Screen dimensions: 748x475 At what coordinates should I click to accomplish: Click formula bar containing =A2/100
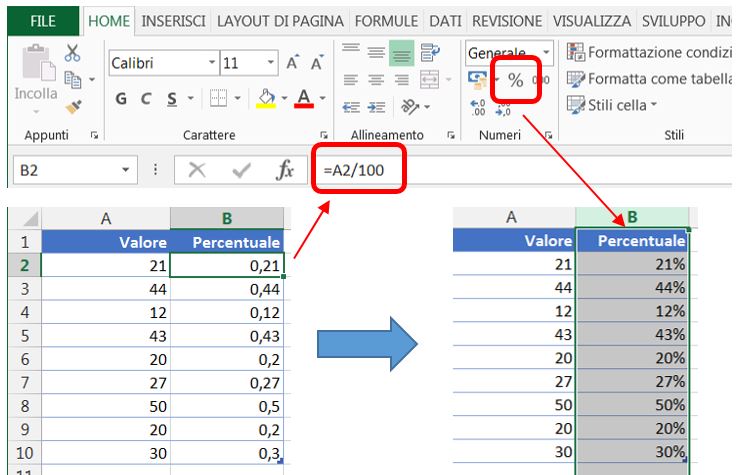pyautogui.click(x=522, y=170)
